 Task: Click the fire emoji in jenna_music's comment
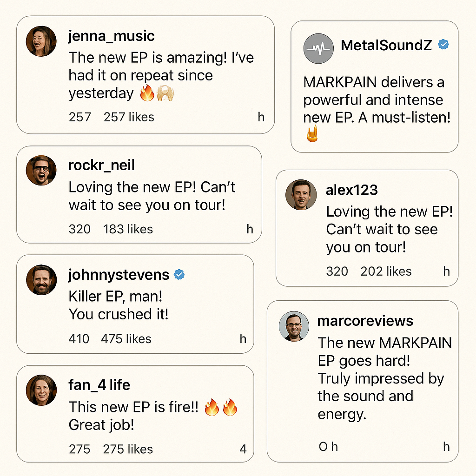147,93
